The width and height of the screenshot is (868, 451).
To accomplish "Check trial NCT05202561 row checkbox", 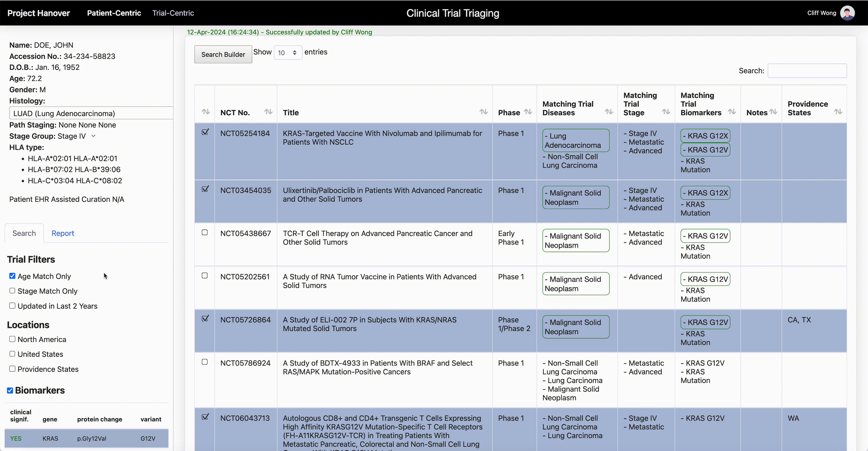I will coord(204,275).
